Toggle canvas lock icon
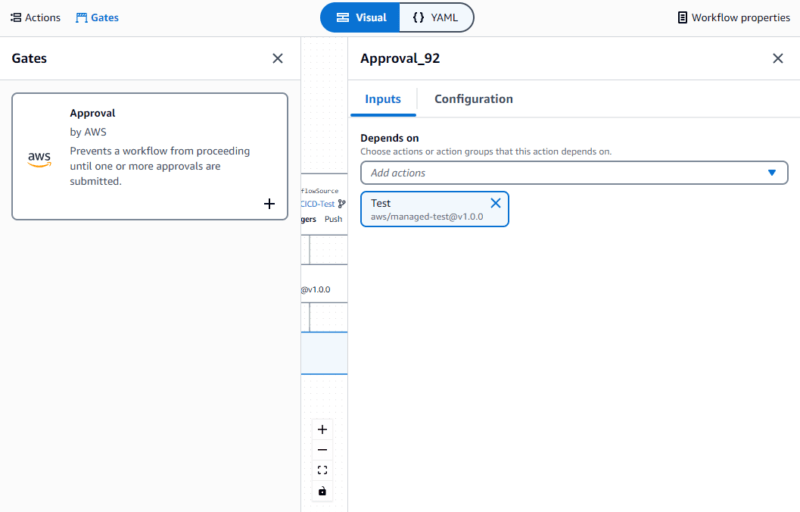Screen dimensions: 800x512 [322, 491]
